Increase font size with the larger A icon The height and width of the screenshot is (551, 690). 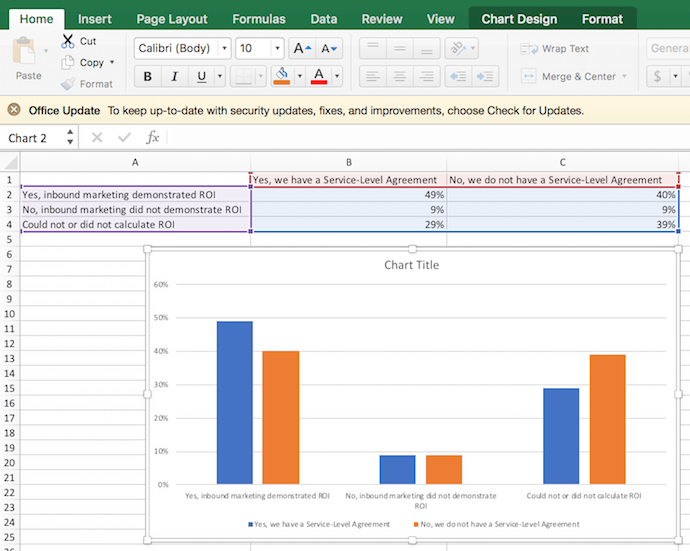pos(301,48)
